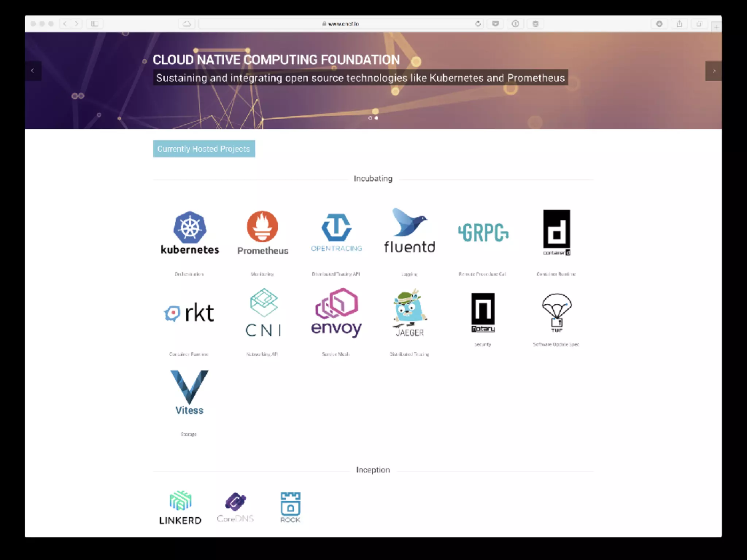Click the Currently Hosted Projects button
The image size is (747, 560).
point(204,149)
